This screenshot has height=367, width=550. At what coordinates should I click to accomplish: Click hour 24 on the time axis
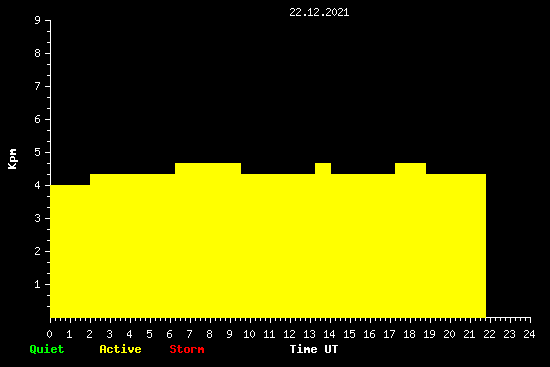point(529,334)
